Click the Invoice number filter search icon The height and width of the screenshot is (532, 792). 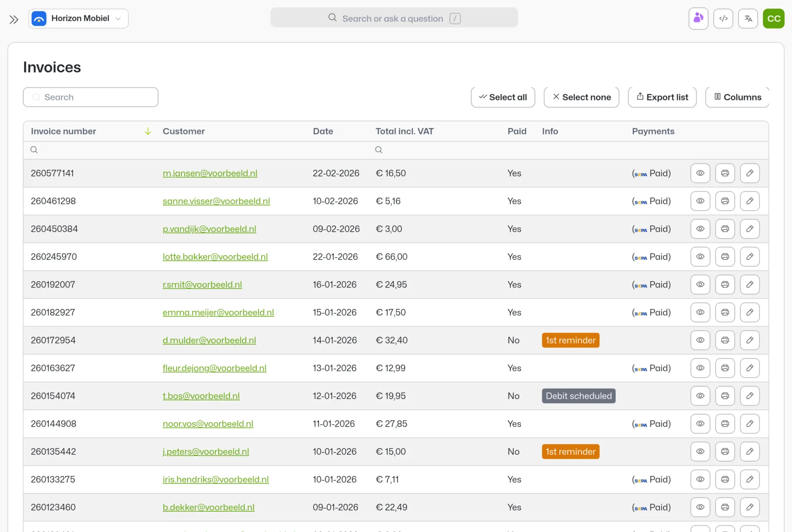(34, 150)
